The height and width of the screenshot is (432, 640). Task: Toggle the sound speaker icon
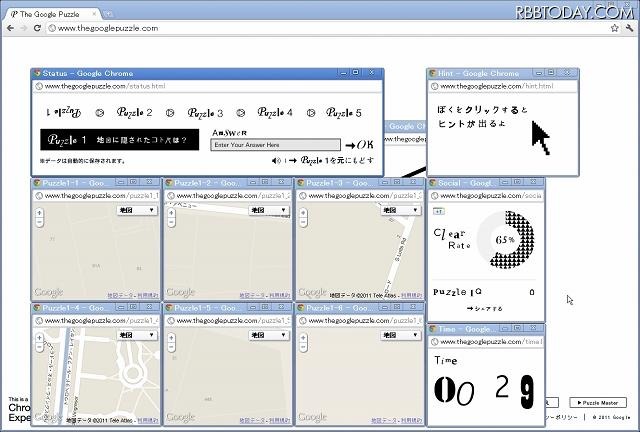coord(276,160)
